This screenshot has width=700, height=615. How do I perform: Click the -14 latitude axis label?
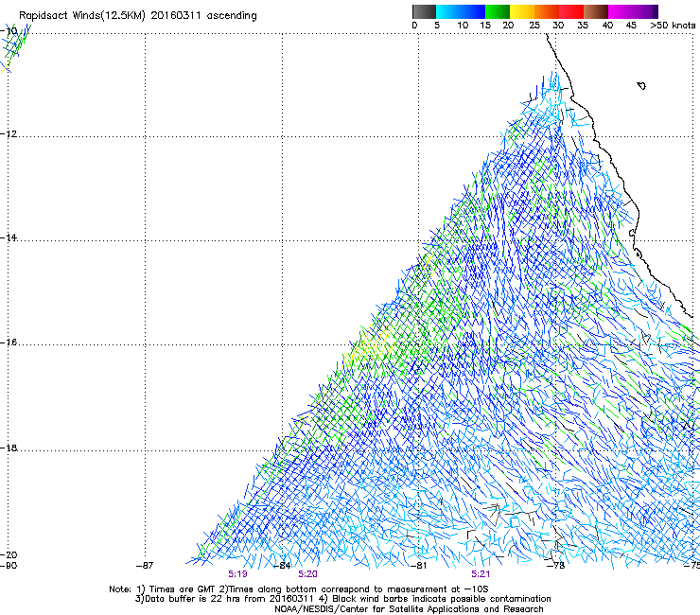pyautogui.click(x=9, y=237)
